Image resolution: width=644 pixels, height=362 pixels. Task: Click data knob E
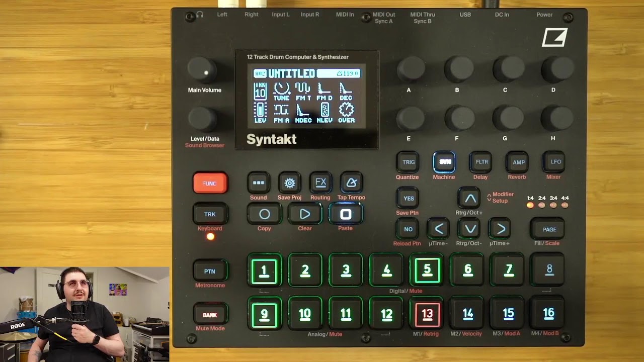(412, 119)
